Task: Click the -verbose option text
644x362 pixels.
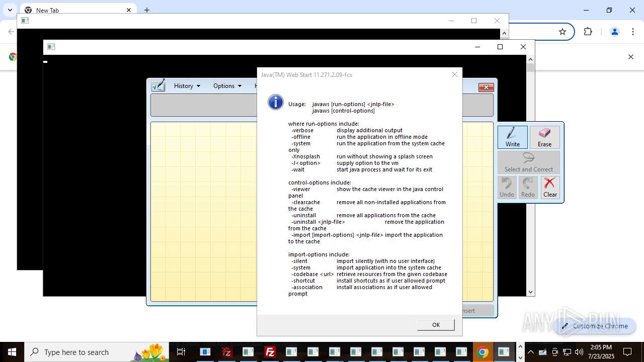Action: (302, 130)
